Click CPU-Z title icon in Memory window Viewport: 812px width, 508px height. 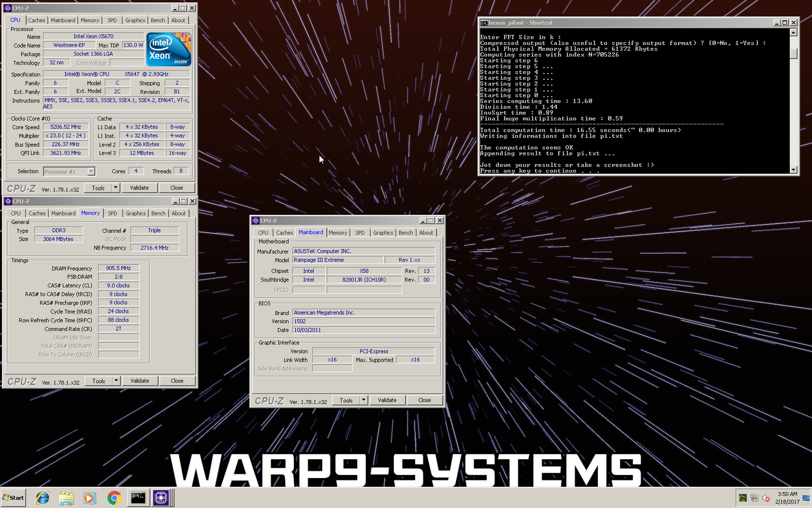click(8, 201)
